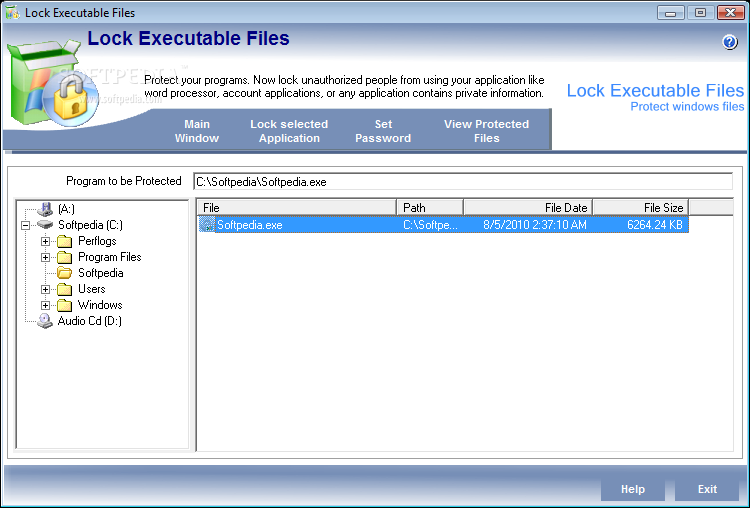Expand the Windows folder
The image size is (750, 508).
tap(45, 305)
